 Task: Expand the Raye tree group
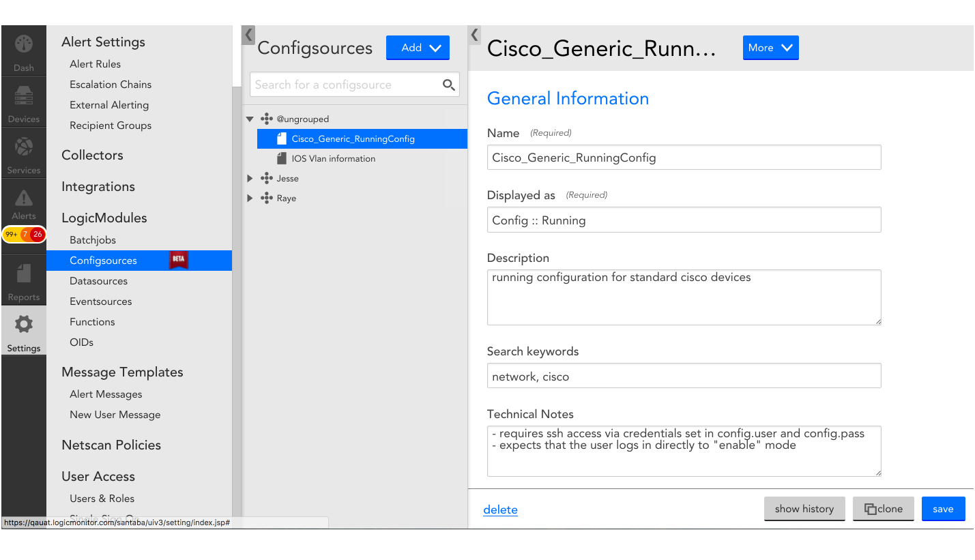[250, 198]
